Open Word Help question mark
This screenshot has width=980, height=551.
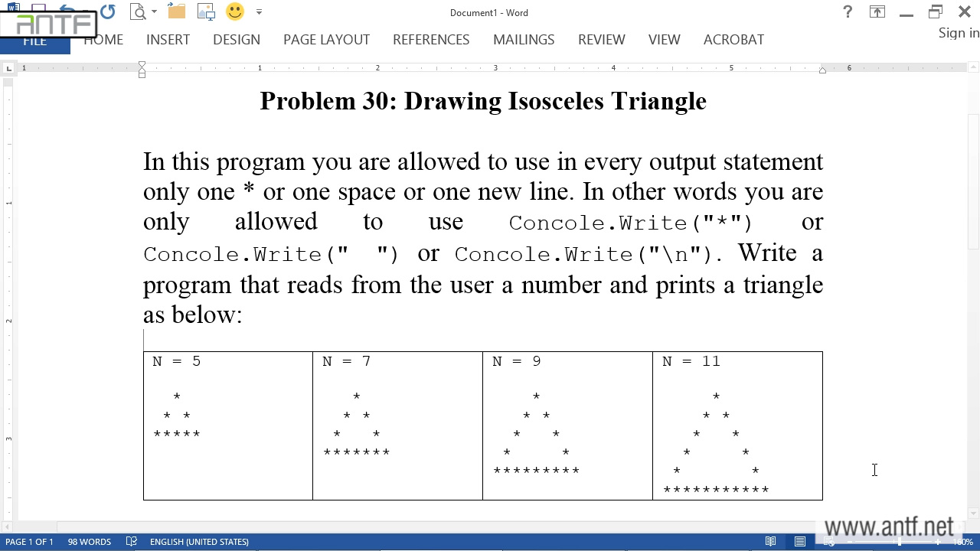(848, 11)
